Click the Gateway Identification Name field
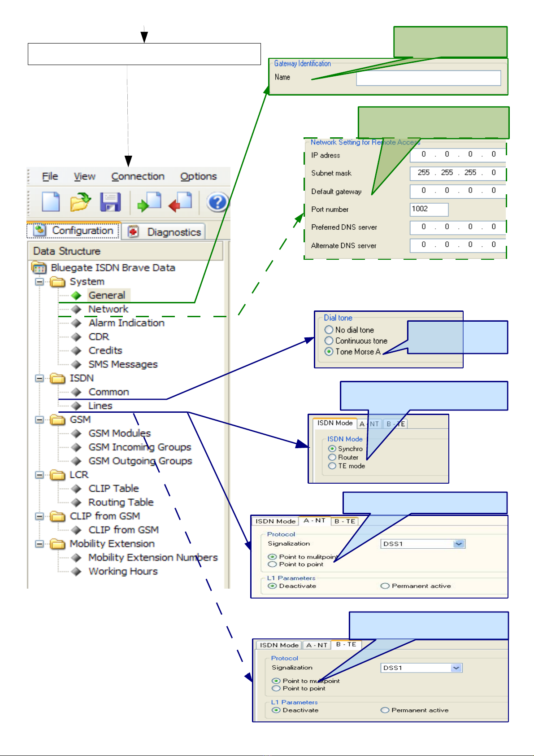Screen dimensions: 534x756 pos(429,78)
